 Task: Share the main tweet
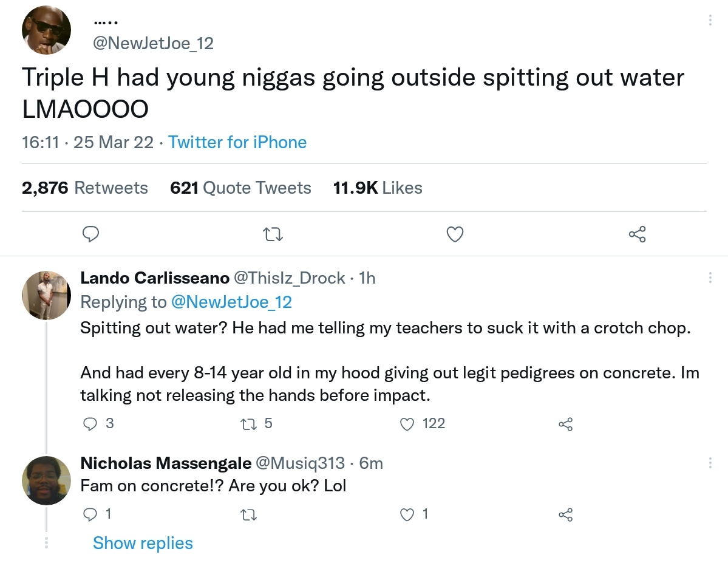(637, 234)
